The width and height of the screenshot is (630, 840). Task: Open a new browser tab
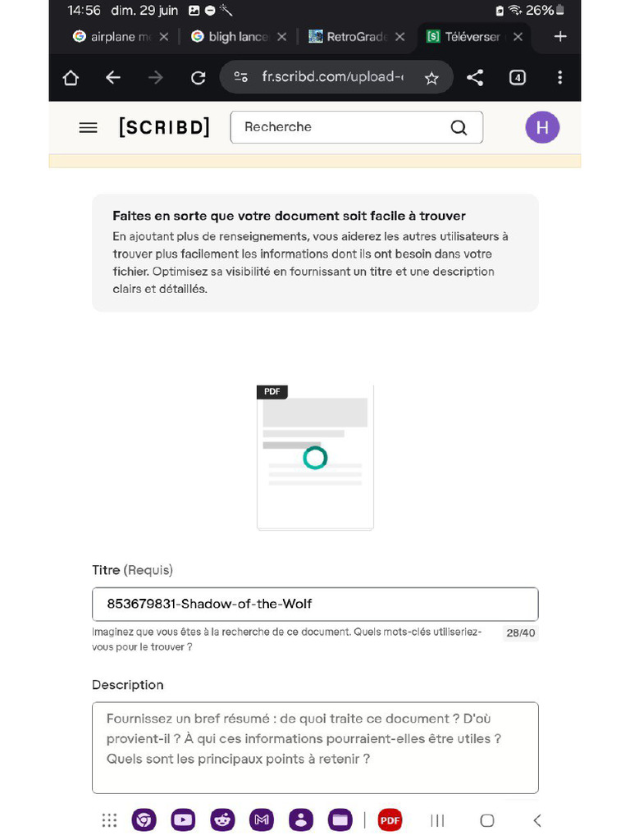tap(560, 36)
